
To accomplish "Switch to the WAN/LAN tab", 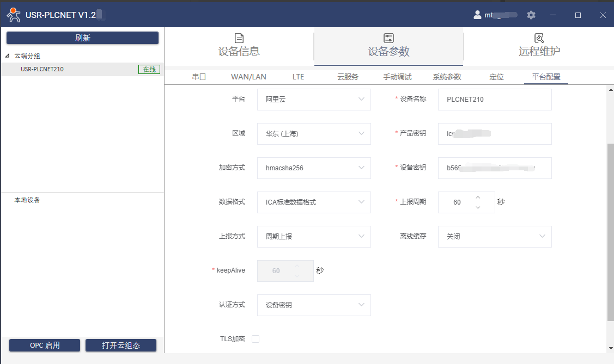I will 248,77.
